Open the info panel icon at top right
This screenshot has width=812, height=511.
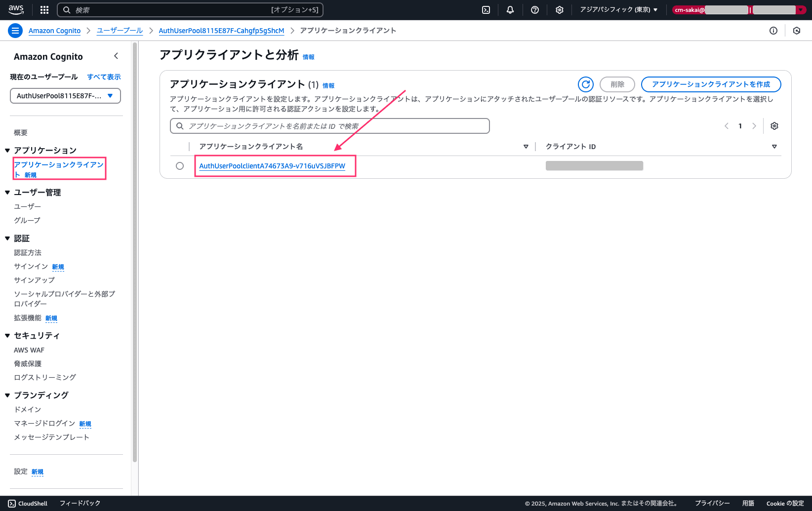tap(773, 31)
